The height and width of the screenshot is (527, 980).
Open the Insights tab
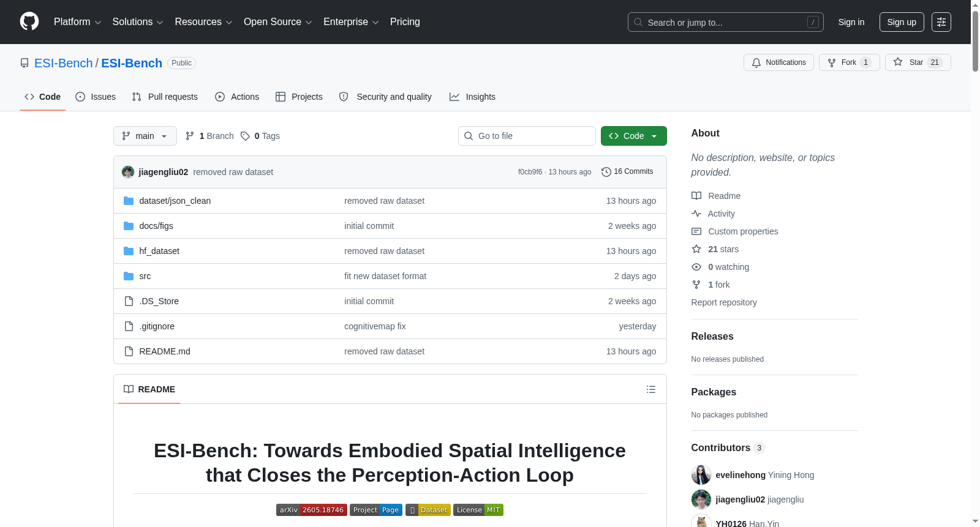tap(472, 97)
